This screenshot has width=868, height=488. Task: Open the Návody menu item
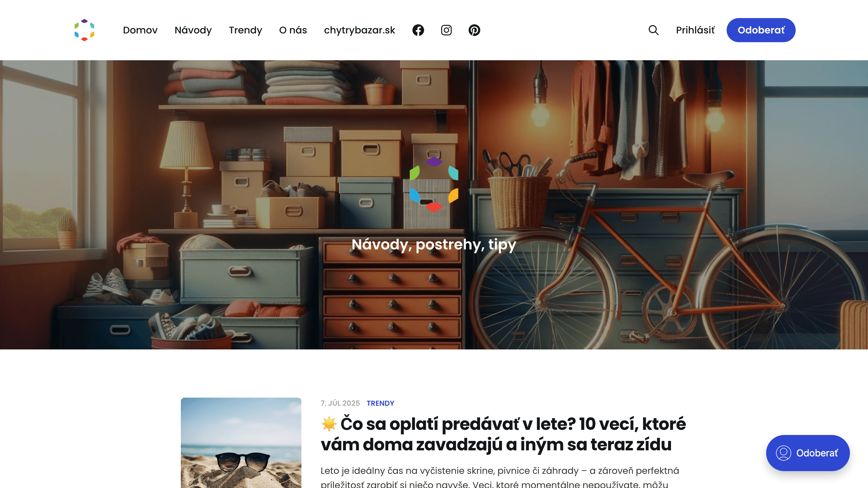pos(193,30)
